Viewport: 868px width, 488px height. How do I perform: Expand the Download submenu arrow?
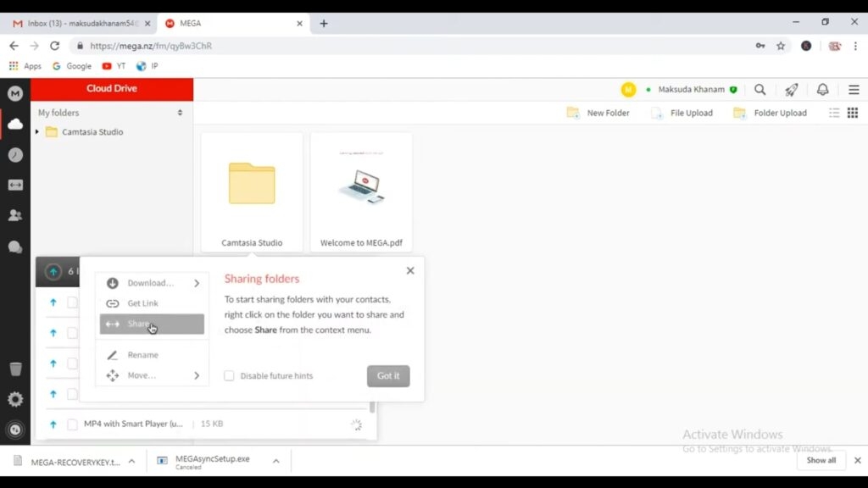click(197, 283)
